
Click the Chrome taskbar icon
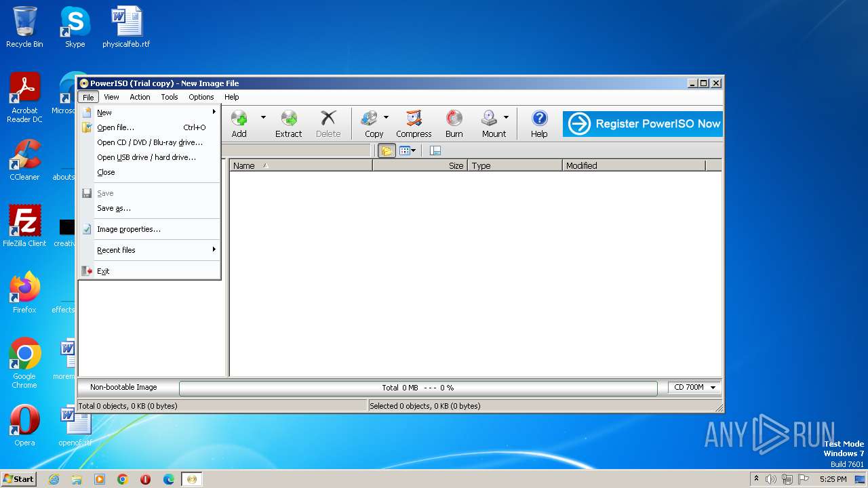(x=123, y=479)
